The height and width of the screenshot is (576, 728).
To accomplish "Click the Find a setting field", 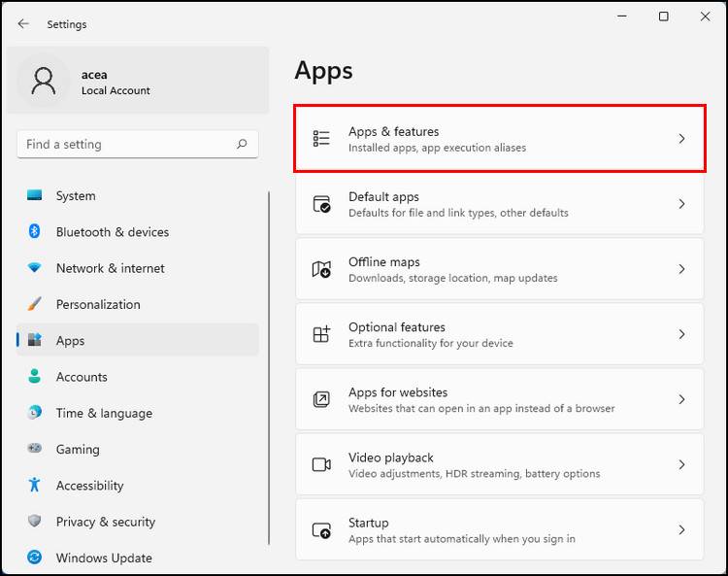I will click(138, 144).
